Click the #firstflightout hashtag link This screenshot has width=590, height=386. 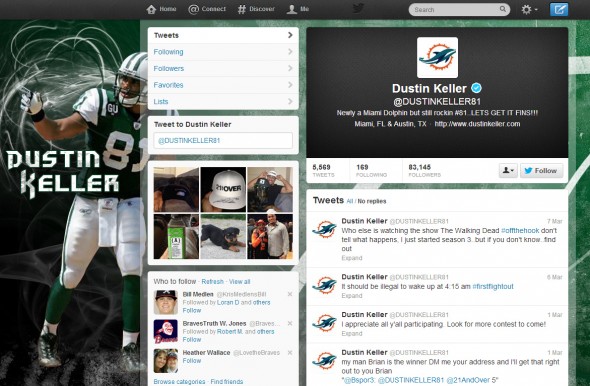pyautogui.click(x=493, y=286)
